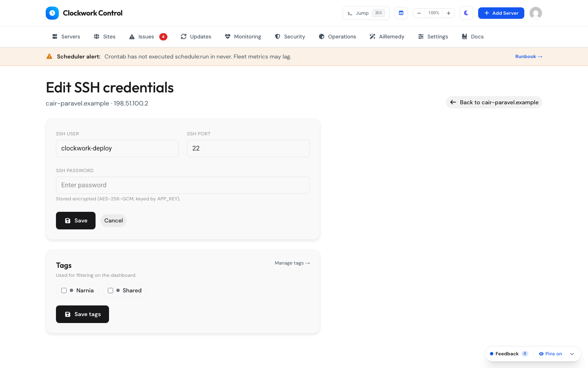Open the AiRemedy tab
This screenshot has height=368, width=588.
(x=387, y=37)
